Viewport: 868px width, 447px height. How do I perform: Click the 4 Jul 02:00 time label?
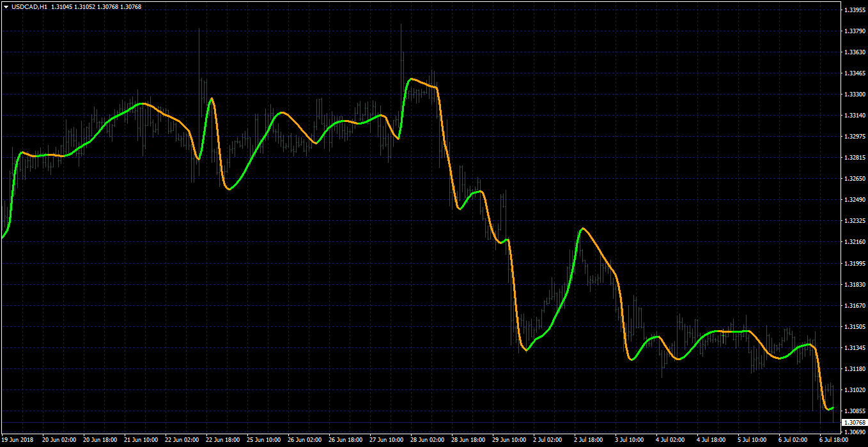(671, 440)
